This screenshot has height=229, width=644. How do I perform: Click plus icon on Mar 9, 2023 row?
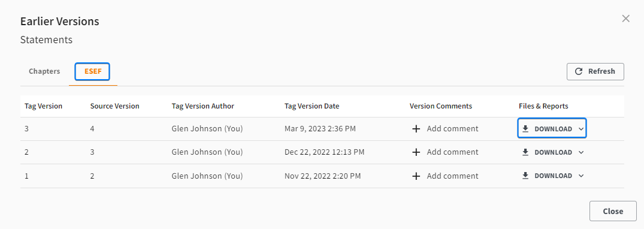point(416,129)
